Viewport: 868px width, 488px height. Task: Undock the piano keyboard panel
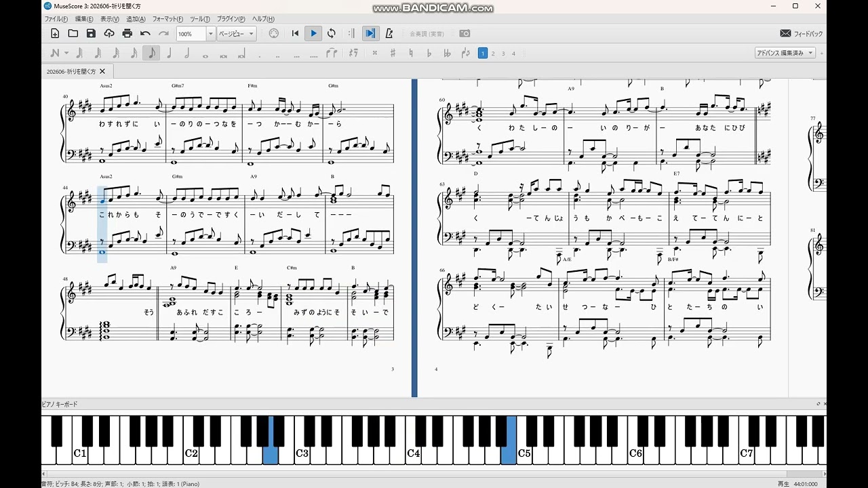tap(818, 404)
